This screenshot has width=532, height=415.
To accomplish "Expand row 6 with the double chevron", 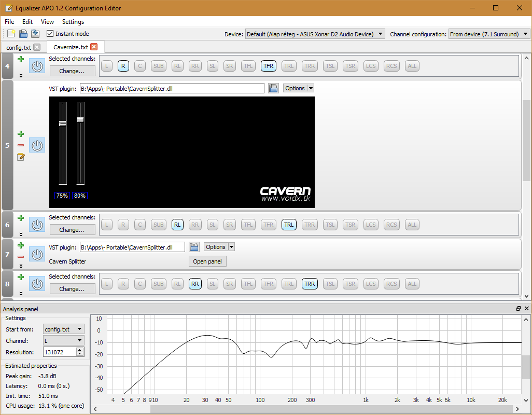I will [21, 234].
